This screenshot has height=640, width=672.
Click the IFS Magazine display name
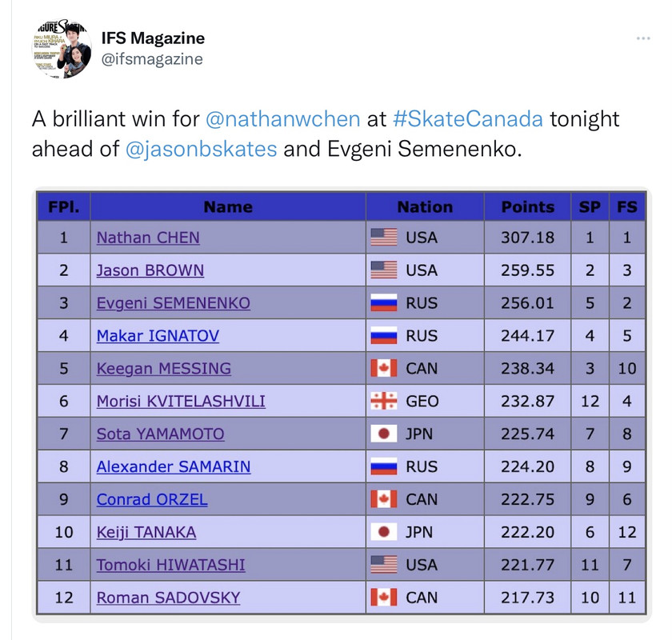[153, 38]
